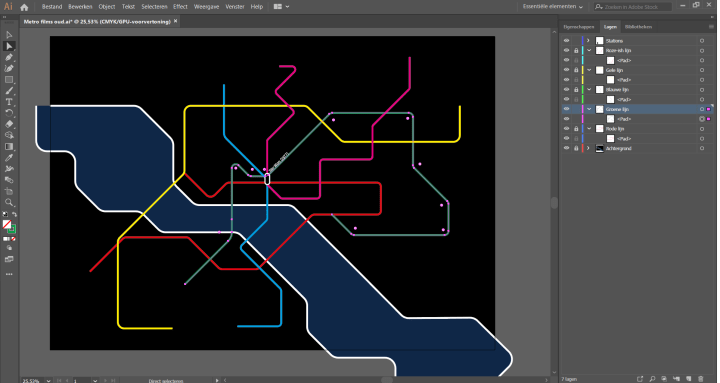
Task: Open the Bestand menu
Action: click(52, 7)
